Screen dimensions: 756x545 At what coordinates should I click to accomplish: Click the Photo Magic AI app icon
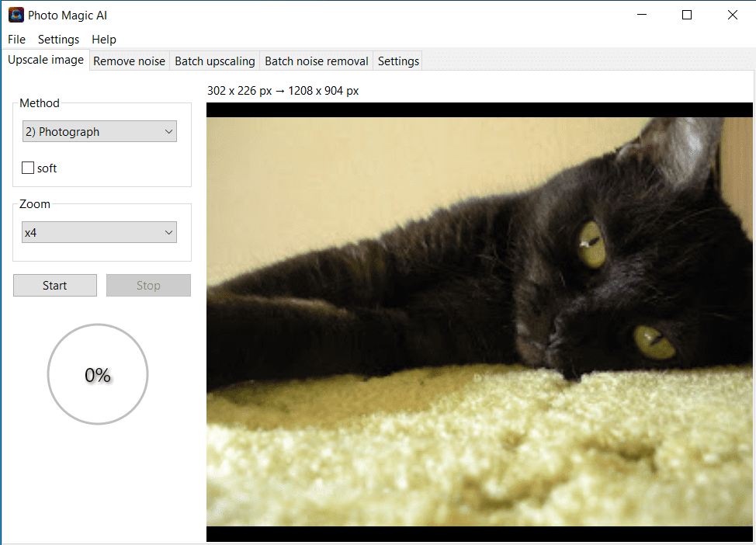coord(16,15)
